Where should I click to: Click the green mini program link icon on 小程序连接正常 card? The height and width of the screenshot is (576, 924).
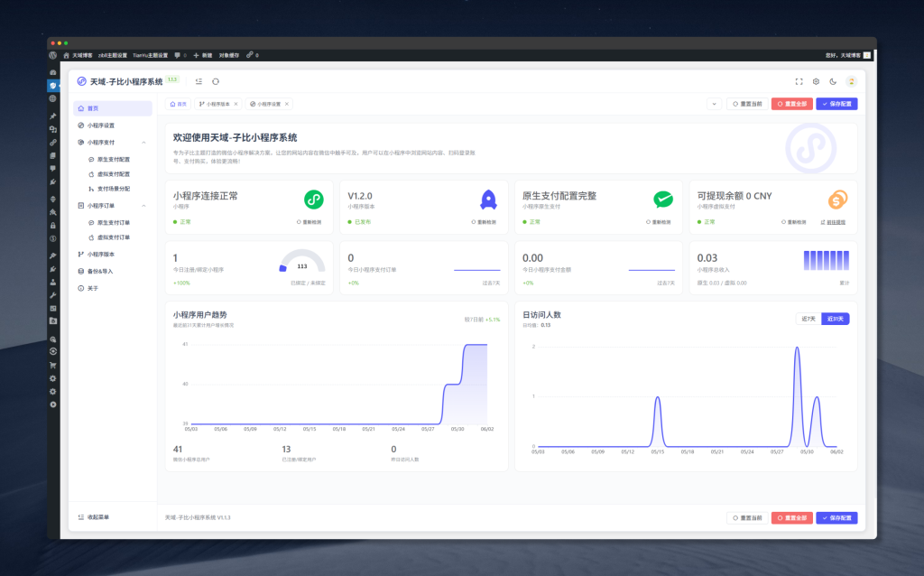[313, 200]
